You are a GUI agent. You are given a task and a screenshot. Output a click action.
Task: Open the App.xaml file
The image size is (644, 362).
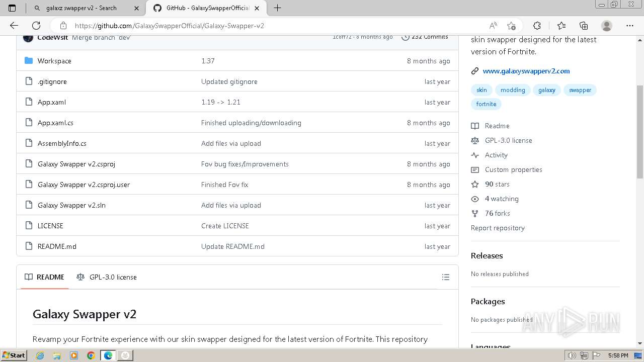[x=52, y=102]
